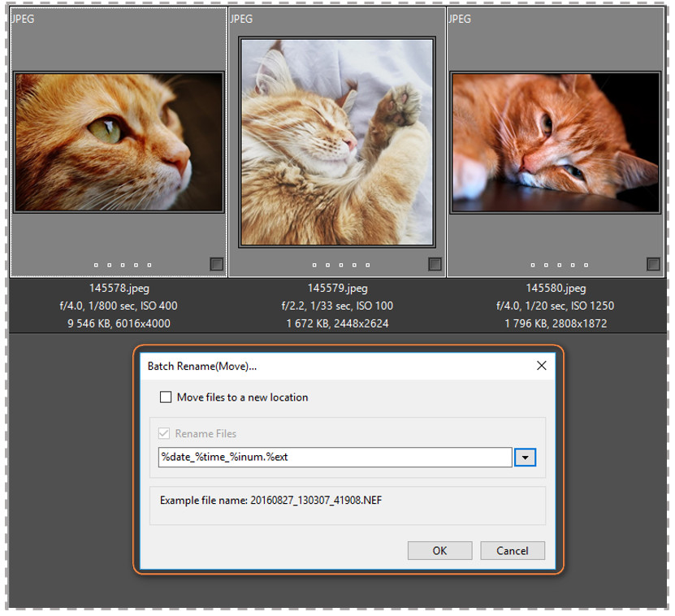The image size is (675, 616).
Task: Tick the mark checkbox on 145580.jpeg
Action: click(653, 264)
